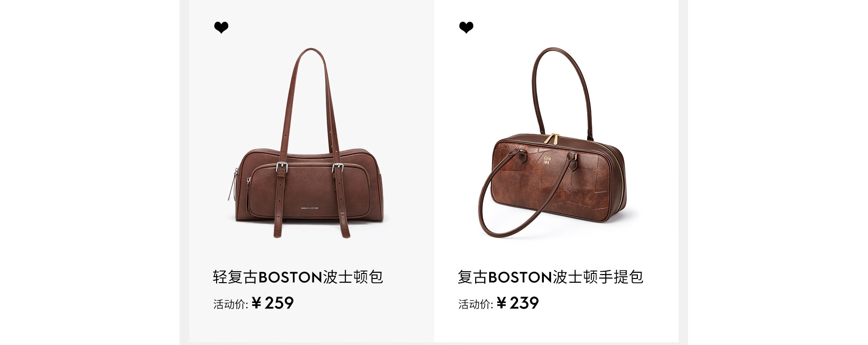Image resolution: width=868 pixels, height=345 pixels.
Task: Favorite the 轻复古BOSTON波士顿包 with heart icon
Action: pyautogui.click(x=221, y=28)
